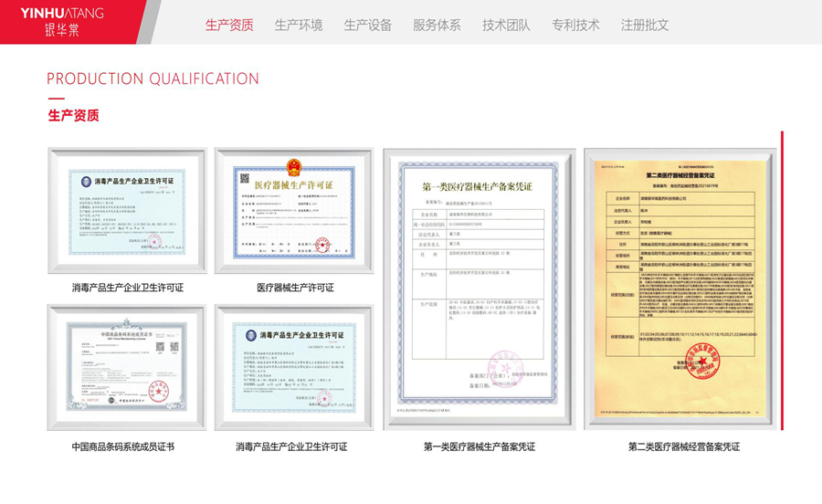Open the 医疗器械生产许可证 certificate image

293,211
